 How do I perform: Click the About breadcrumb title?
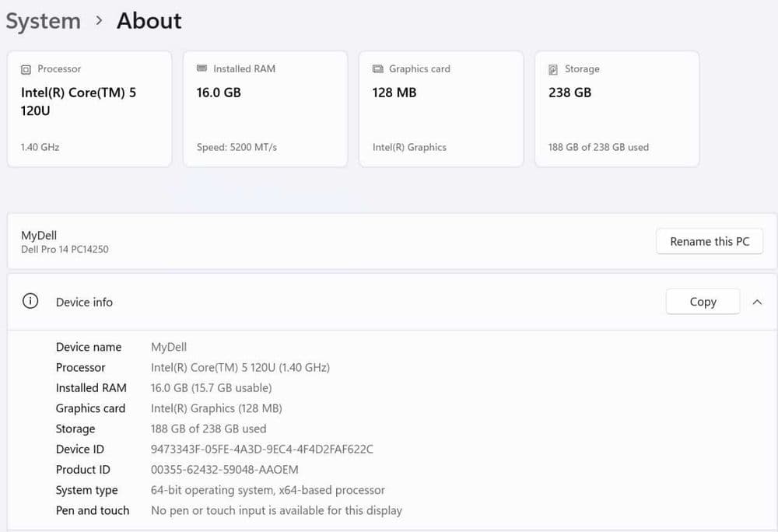[149, 21]
